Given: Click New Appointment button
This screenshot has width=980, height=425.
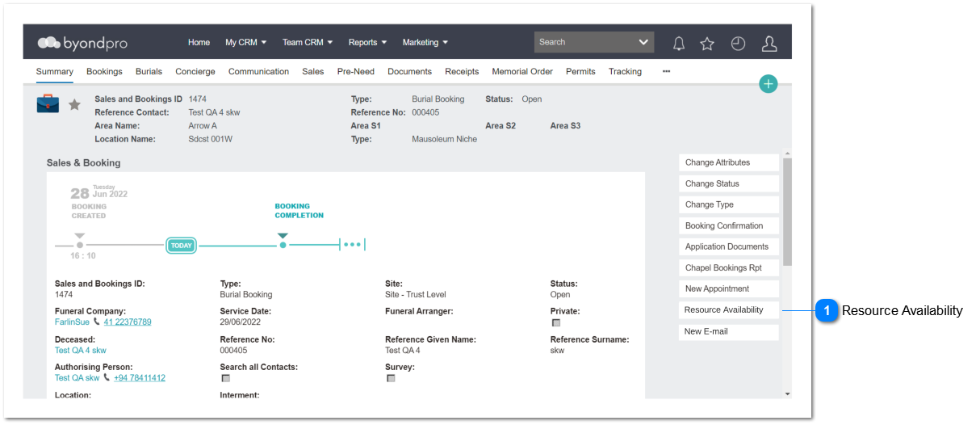Looking at the screenshot, I should [x=729, y=288].
